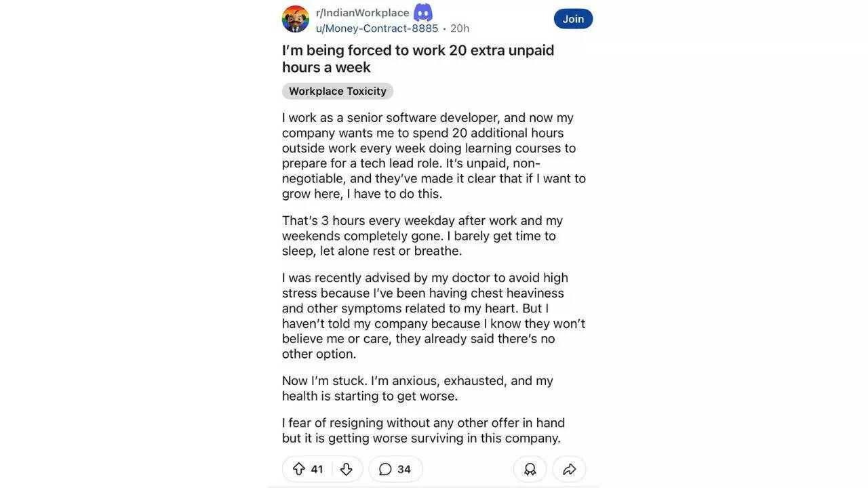Click the award ribbon icon

530,468
